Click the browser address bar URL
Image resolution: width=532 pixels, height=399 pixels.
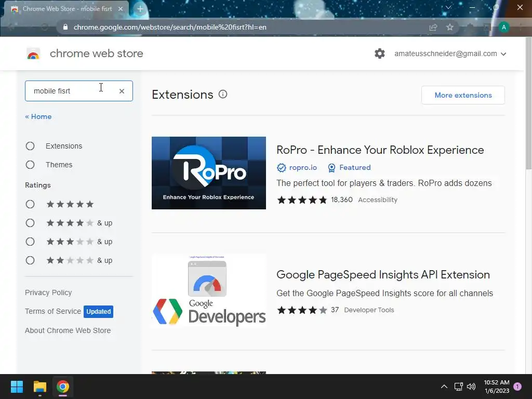click(170, 27)
